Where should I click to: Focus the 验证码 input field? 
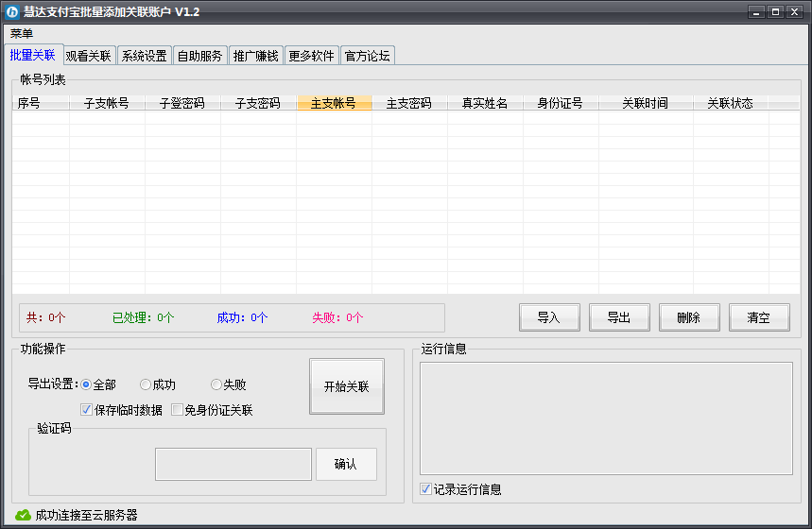(233, 465)
